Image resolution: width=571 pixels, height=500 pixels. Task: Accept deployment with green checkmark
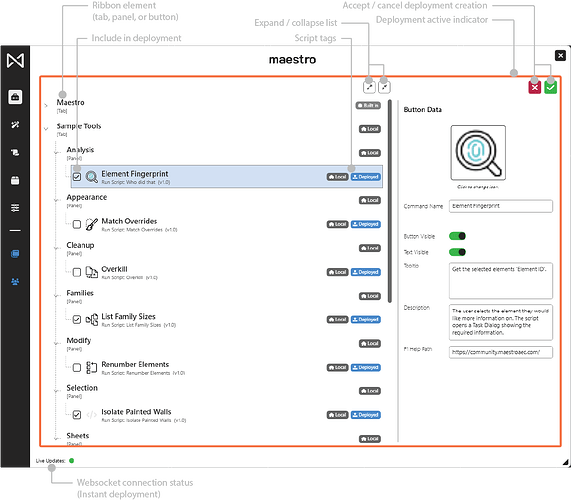pos(550,87)
